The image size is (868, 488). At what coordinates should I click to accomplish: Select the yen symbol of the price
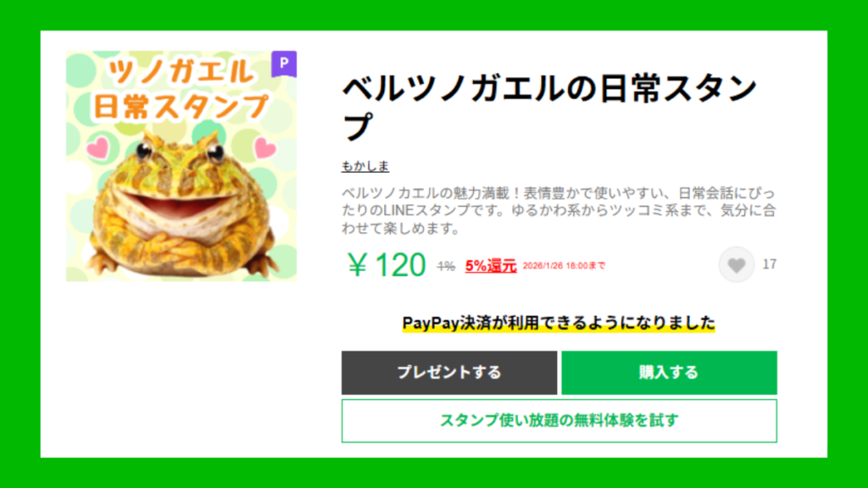point(357,265)
